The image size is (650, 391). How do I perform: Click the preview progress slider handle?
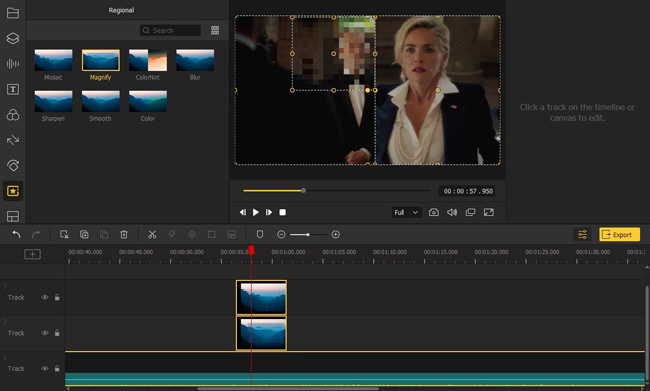(x=303, y=190)
